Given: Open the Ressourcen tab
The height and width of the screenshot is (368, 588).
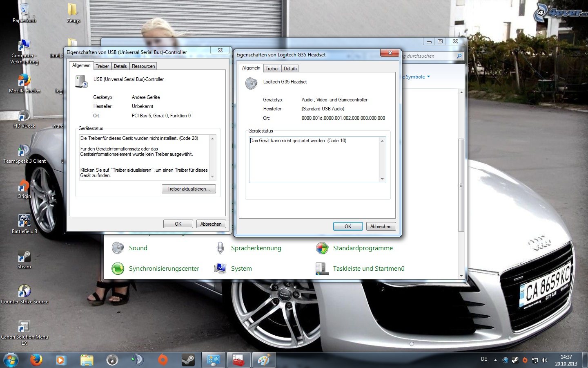Looking at the screenshot, I should 143,66.
